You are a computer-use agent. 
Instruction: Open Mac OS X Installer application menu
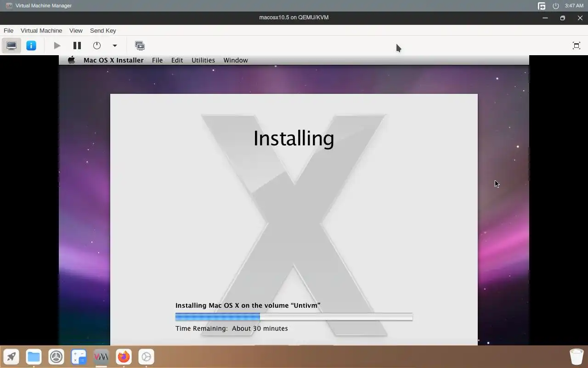point(113,60)
